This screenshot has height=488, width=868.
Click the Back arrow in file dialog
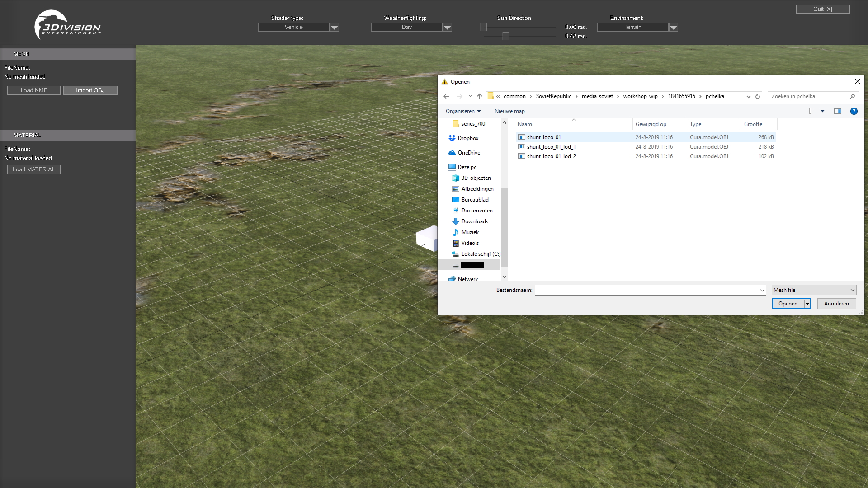point(446,96)
